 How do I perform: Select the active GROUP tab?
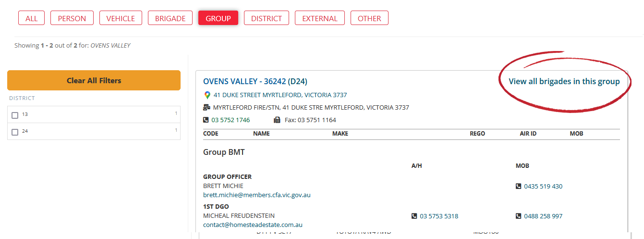(218, 18)
